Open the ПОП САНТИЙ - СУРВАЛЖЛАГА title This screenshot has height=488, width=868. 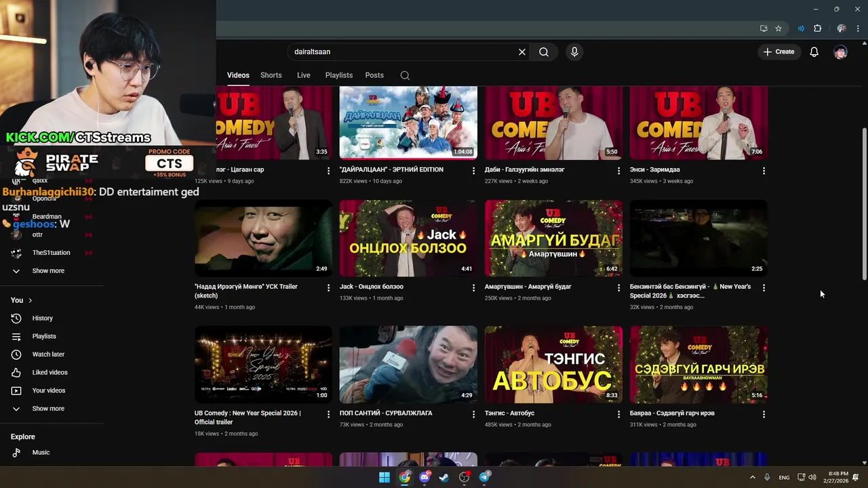pos(386,413)
